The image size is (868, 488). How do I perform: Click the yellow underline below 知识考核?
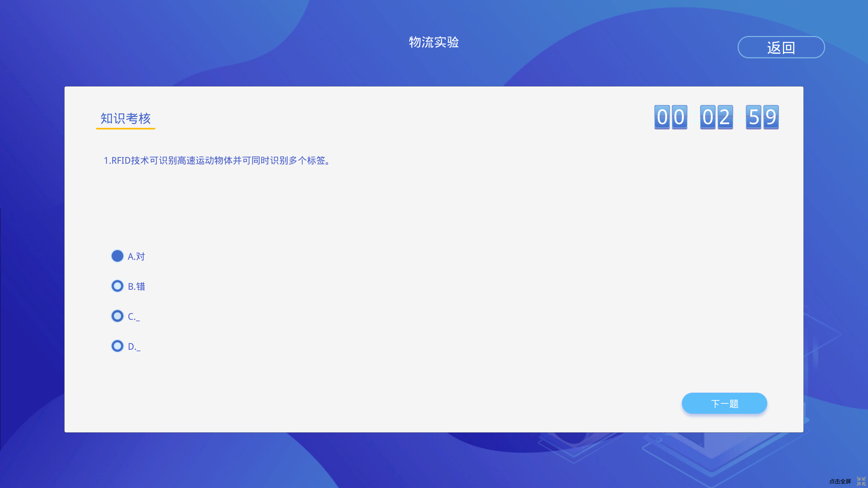click(x=125, y=128)
